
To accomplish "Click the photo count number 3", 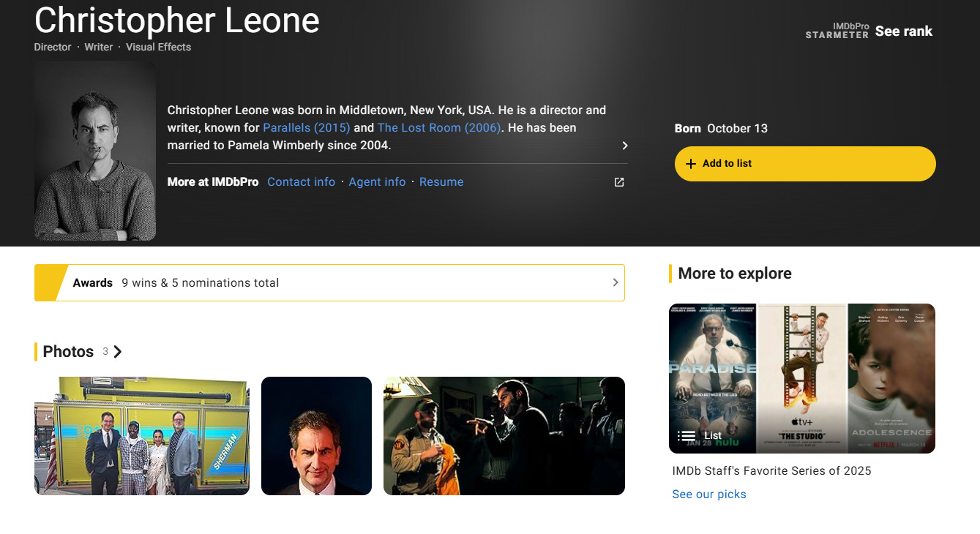I will point(105,352).
